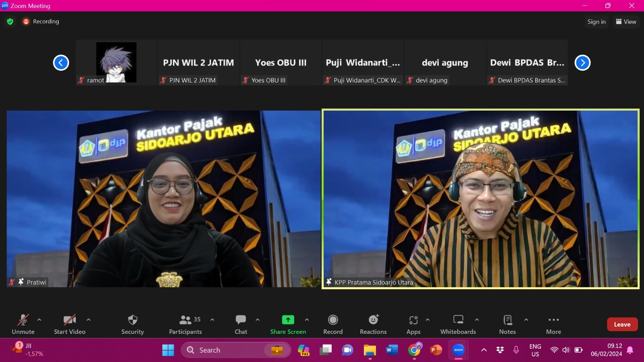Screen dimensions: 644x362
Task: Click the Sign in button
Action: pos(596,22)
